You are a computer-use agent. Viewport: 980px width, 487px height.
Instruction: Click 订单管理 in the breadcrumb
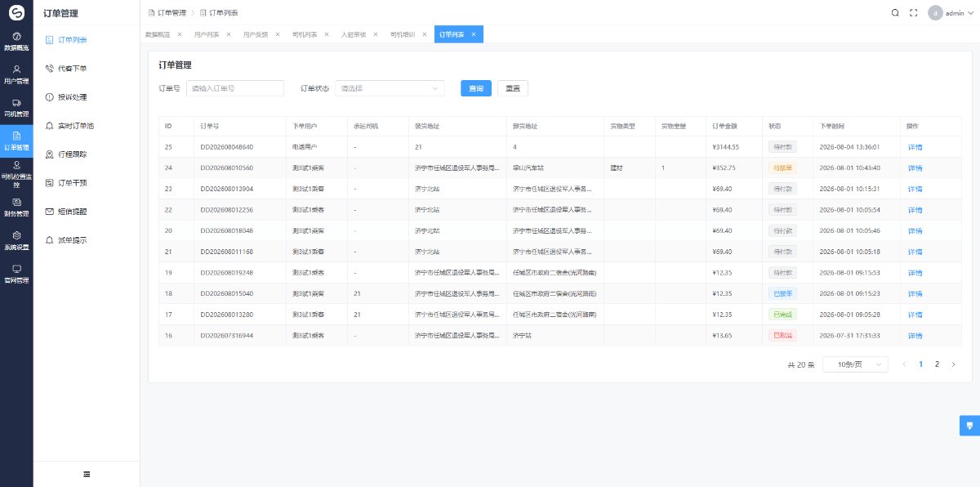[171, 13]
